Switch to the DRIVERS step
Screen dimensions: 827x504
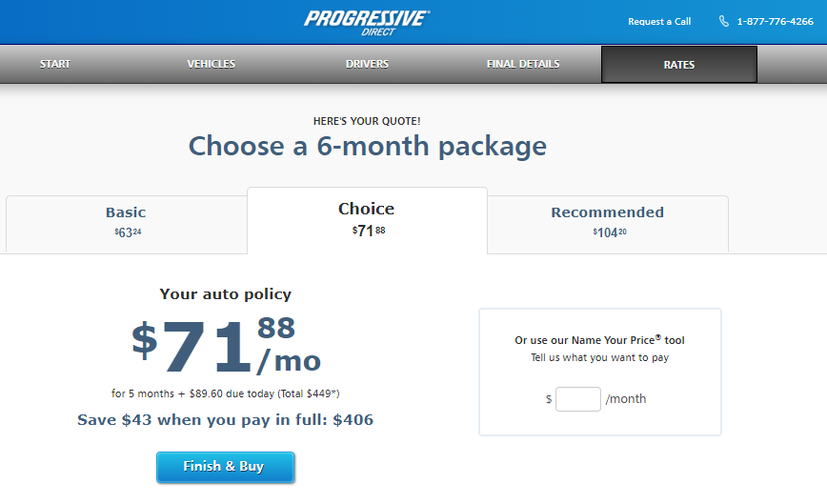[367, 64]
